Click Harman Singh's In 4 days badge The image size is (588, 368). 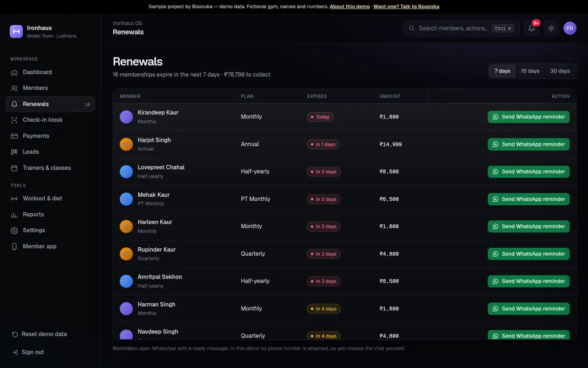(x=323, y=309)
